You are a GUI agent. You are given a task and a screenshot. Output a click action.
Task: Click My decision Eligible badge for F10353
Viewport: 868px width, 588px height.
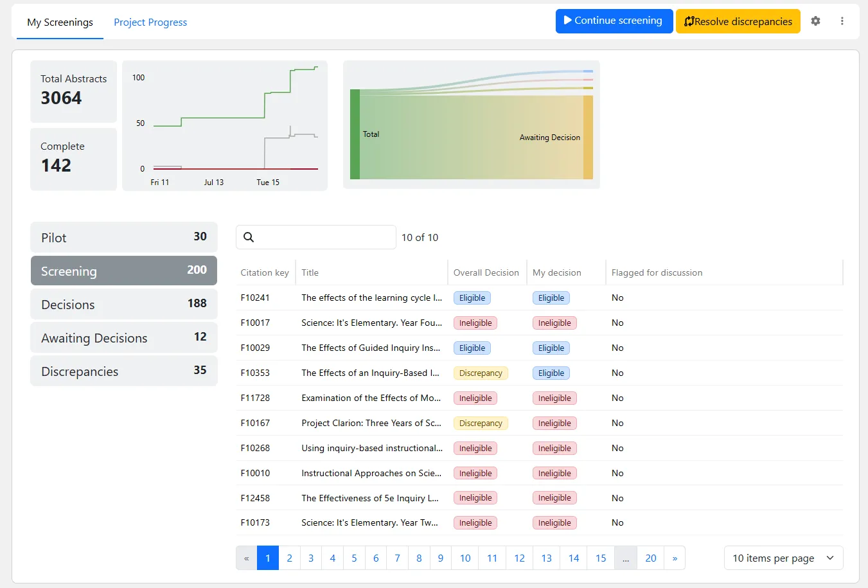click(x=551, y=373)
